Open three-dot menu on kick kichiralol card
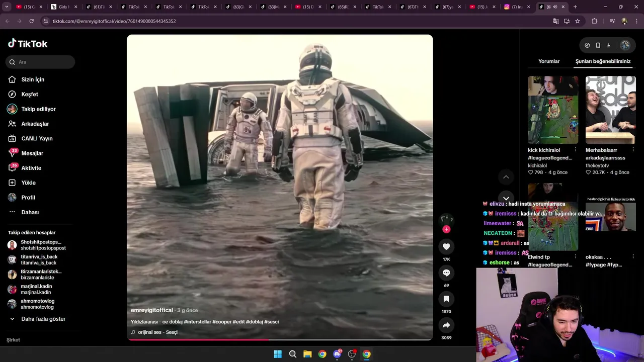644x362 pixels. click(576, 150)
